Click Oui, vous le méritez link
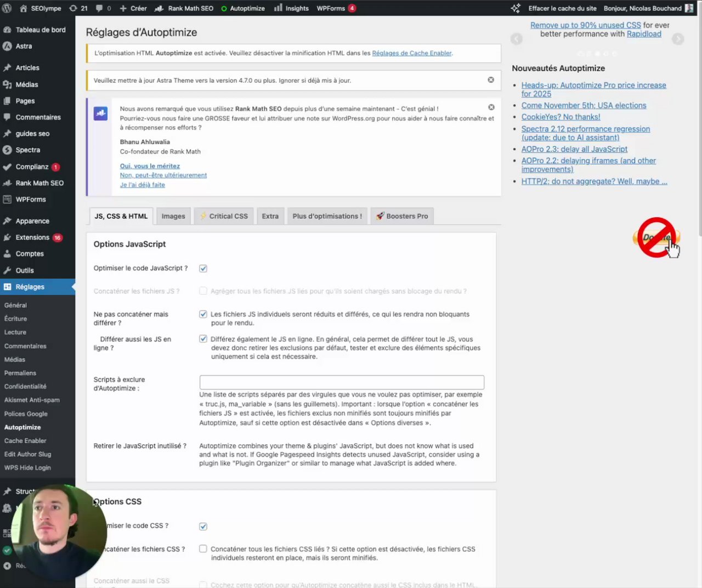 tap(150, 166)
